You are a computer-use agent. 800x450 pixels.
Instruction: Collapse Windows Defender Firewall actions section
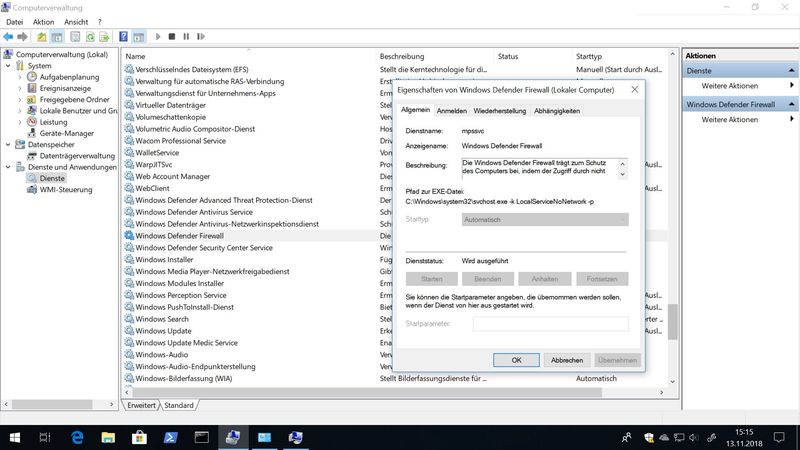pos(791,104)
